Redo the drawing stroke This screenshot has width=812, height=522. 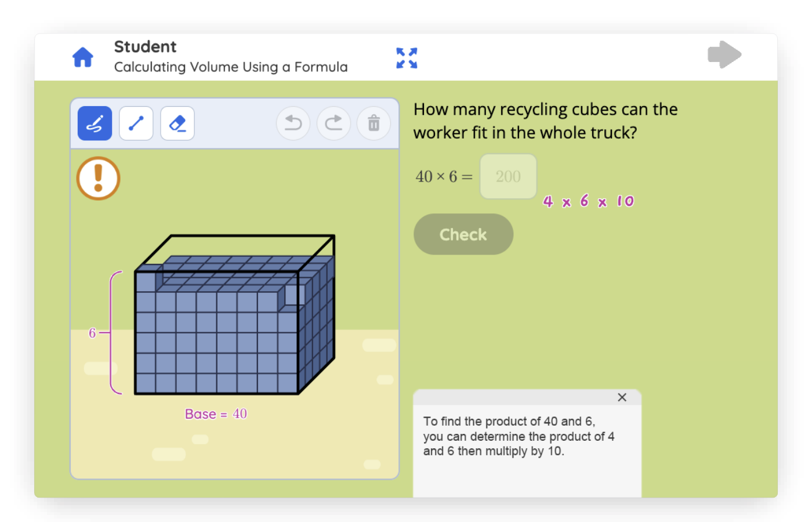pyautogui.click(x=333, y=123)
